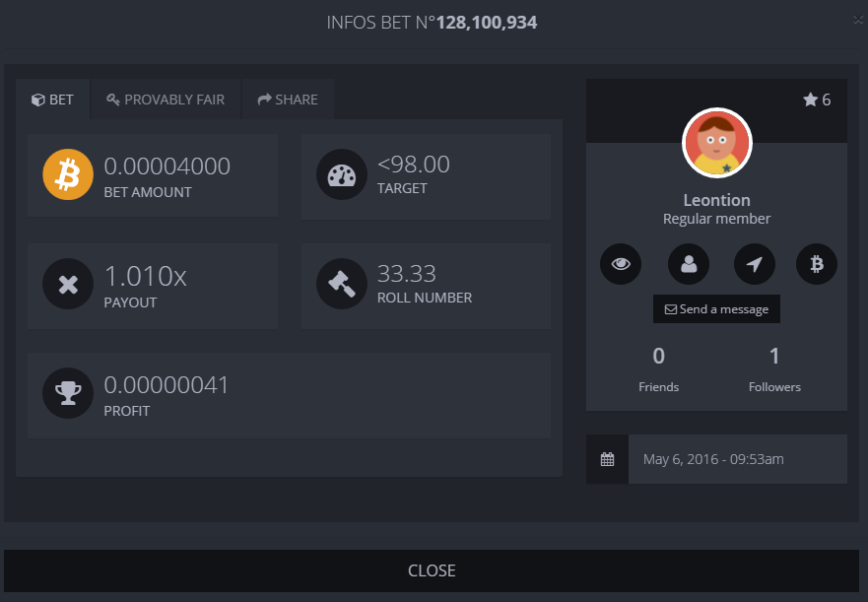Image resolution: width=868 pixels, height=602 pixels.
Task: Click the payout value 1.010x
Action: pyautogui.click(x=146, y=276)
